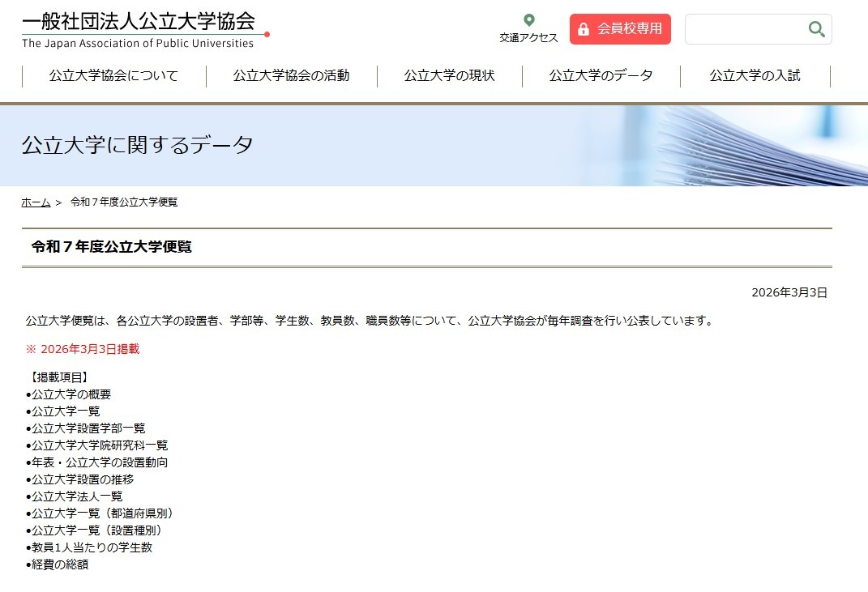Navigate to 公立大学の入試 menu
The height and width of the screenshot is (592, 868).
click(754, 75)
